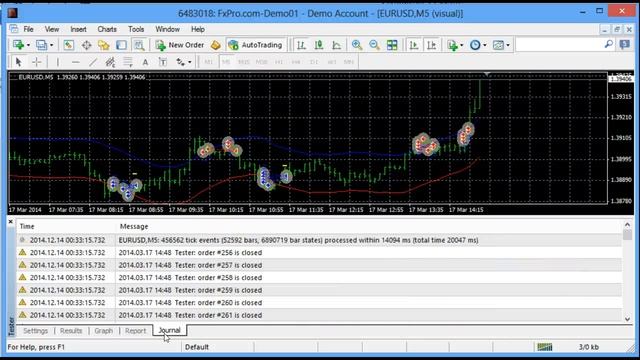Click the journal scrollbar up arrow
This screenshot has width=640, height=360.
coord(627,224)
